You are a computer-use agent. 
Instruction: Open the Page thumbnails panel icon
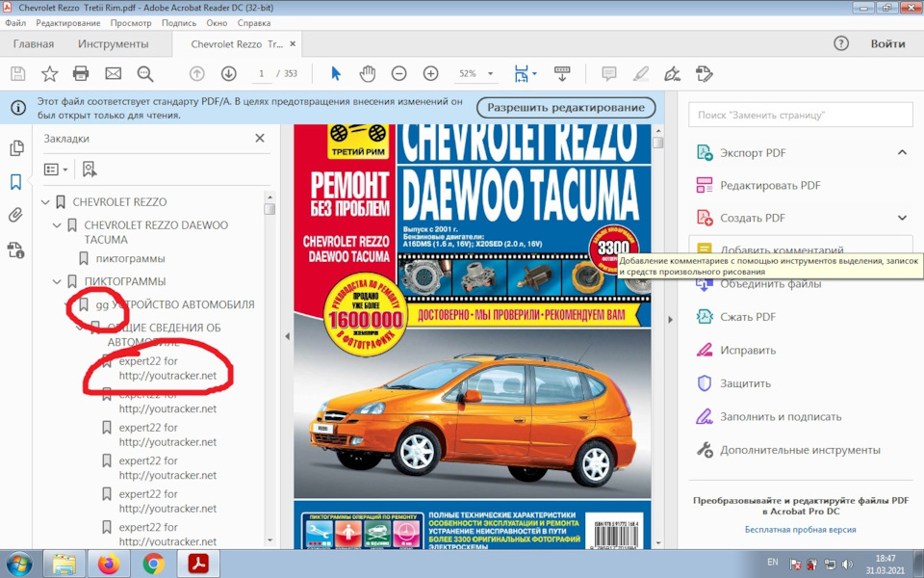click(15, 148)
